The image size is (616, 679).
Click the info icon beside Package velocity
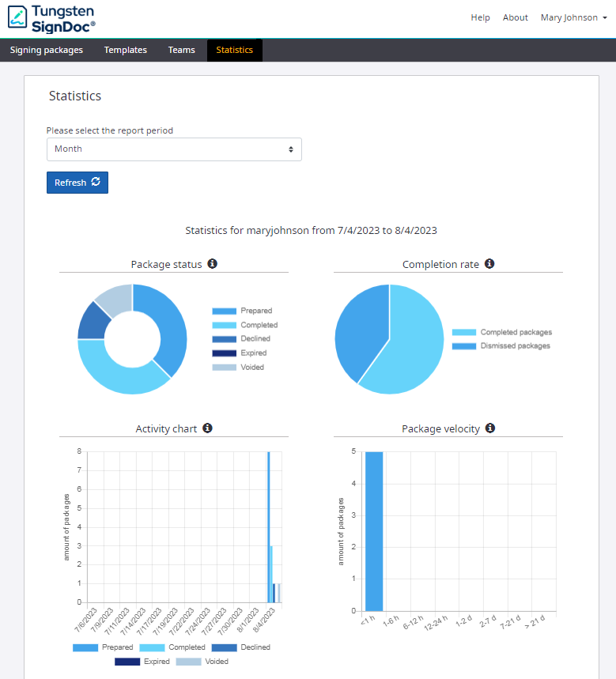click(490, 428)
